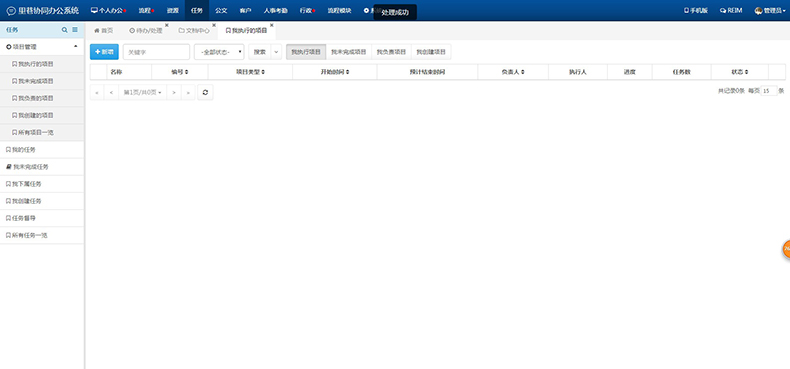Click the refresh icon beside the pagination
Image resolution: width=790 pixels, height=369 pixels.
205,93
